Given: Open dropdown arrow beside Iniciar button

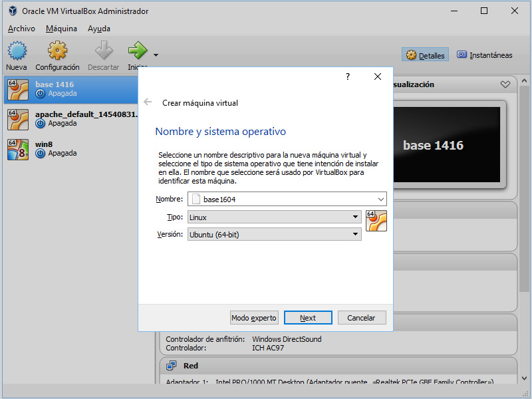Looking at the screenshot, I should pyautogui.click(x=156, y=55).
